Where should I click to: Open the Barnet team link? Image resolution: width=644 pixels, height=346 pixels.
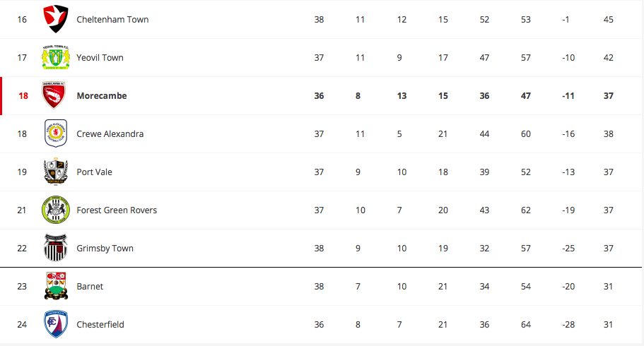click(90, 287)
